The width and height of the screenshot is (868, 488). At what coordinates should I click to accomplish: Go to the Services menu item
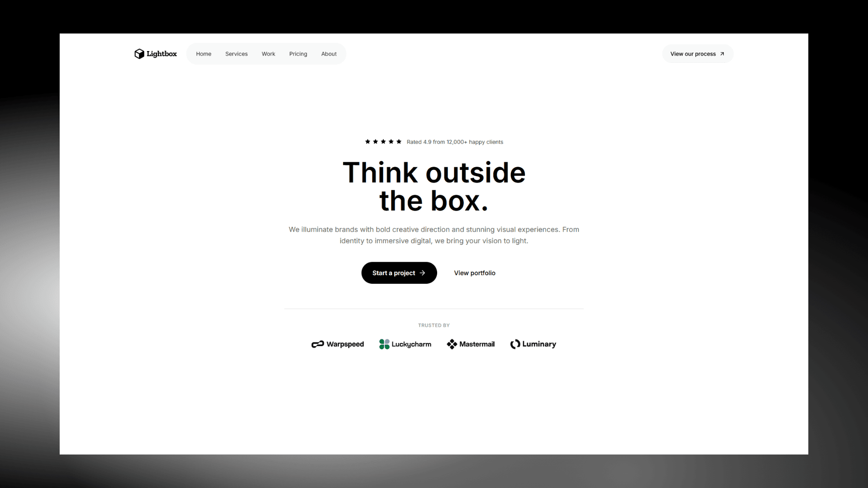pyautogui.click(x=236, y=54)
